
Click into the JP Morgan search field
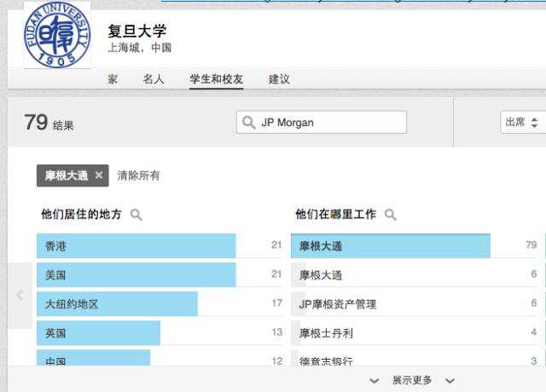(x=322, y=122)
